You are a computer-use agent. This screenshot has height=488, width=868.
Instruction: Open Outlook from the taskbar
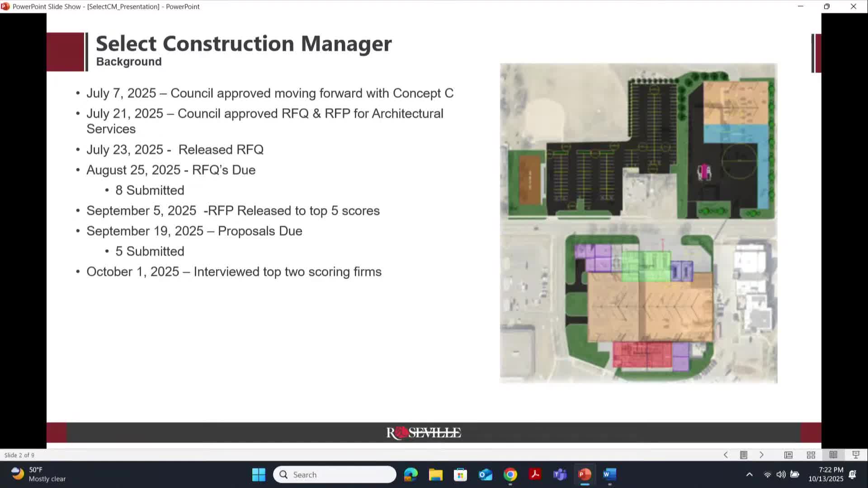[486, 474]
